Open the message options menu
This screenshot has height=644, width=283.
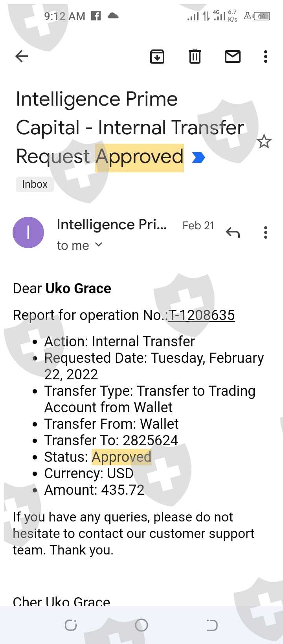point(266,233)
